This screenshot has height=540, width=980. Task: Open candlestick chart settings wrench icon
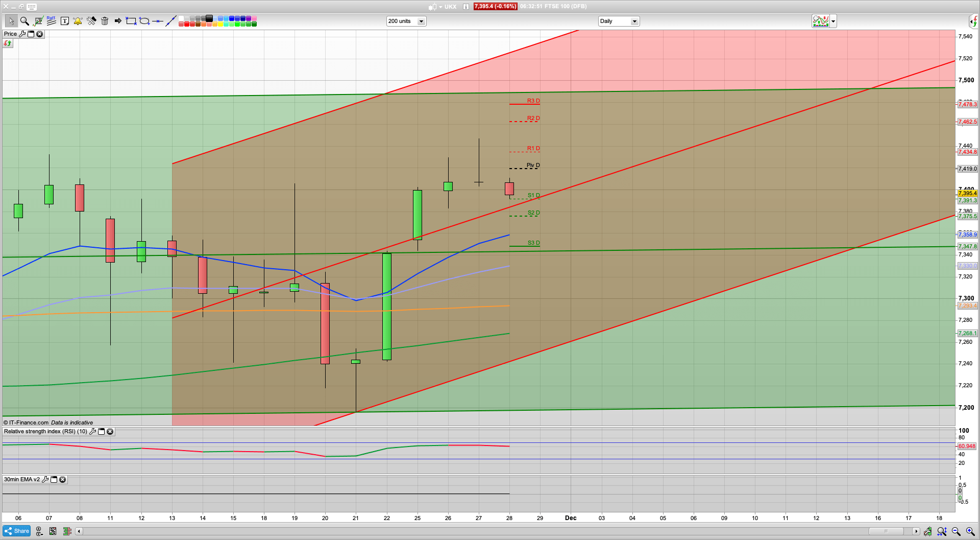(927, 531)
